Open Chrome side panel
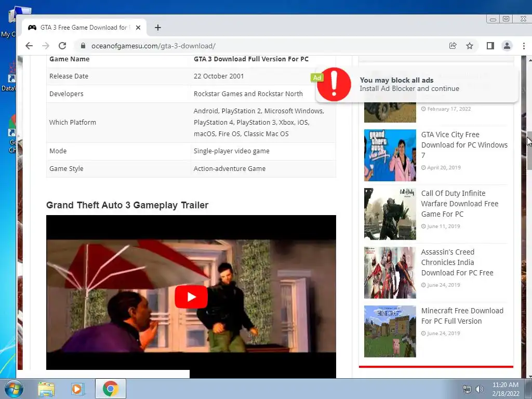 click(x=490, y=46)
